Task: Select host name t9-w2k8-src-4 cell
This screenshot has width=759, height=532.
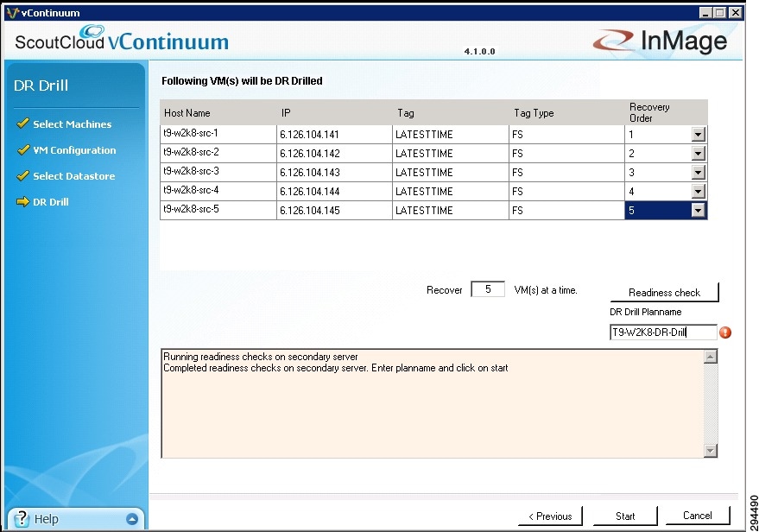Action: (x=218, y=191)
